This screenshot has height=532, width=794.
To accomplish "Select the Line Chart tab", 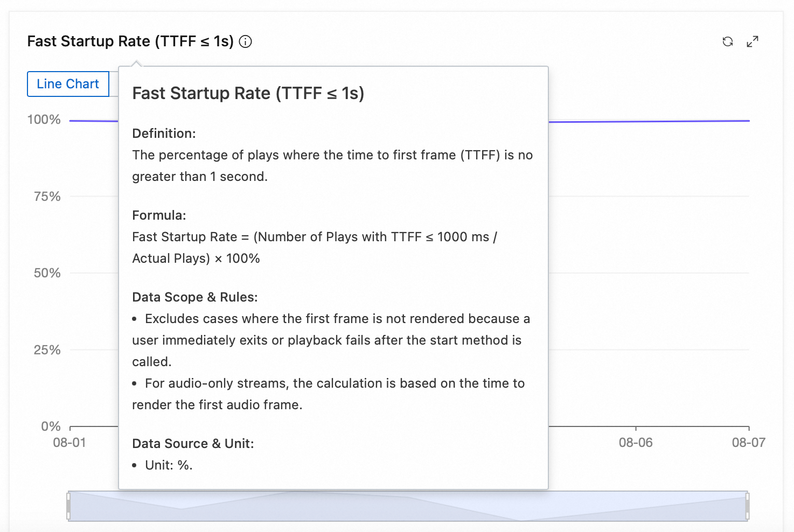I will click(68, 84).
